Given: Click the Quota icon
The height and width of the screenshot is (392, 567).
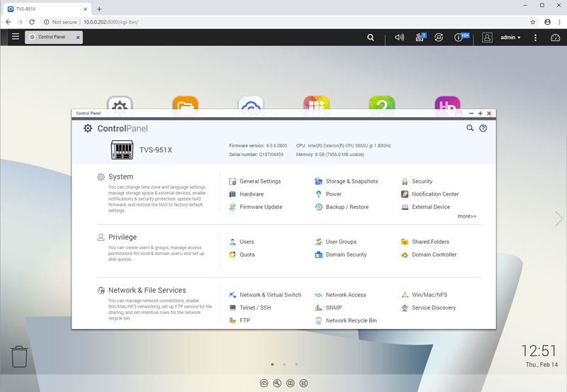Looking at the screenshot, I should click(232, 254).
